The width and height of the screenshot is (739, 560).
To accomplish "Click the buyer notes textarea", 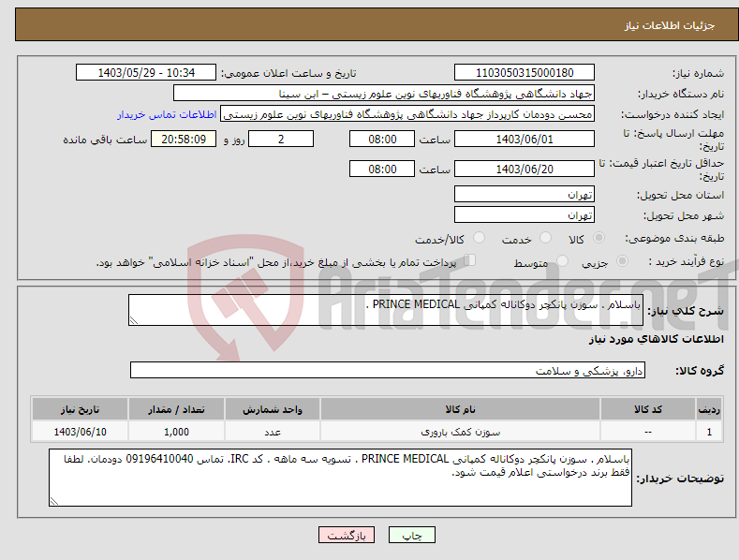I will pyautogui.click(x=340, y=478).
